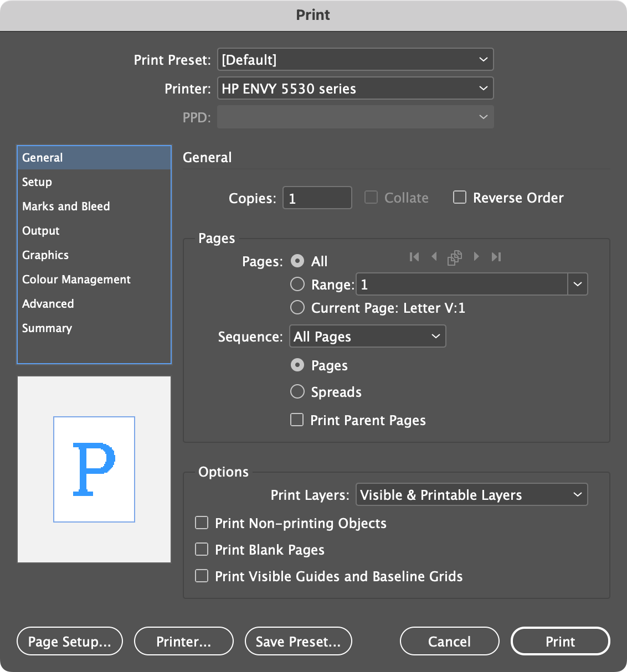Open the Printer selection dropdown

coord(355,88)
